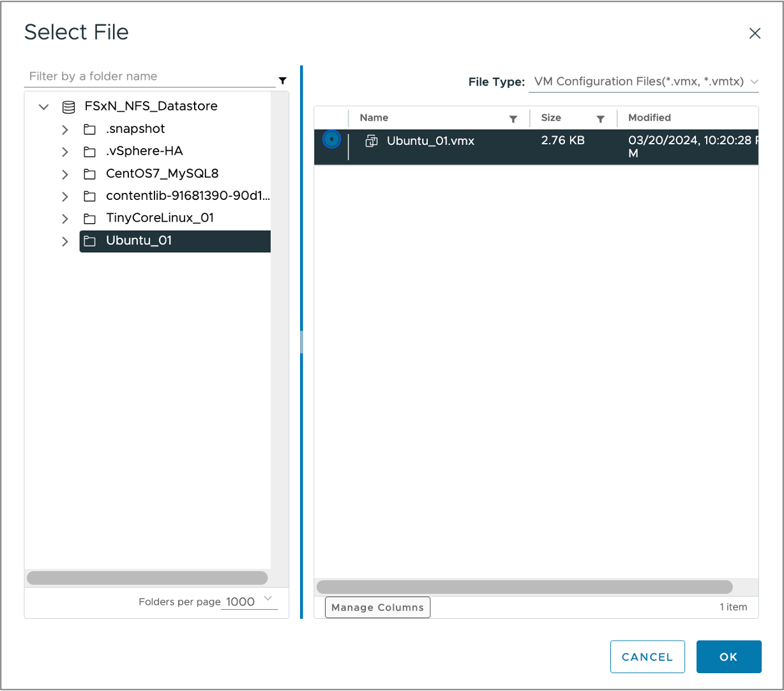Viewport: 784px width, 691px height.
Task: Focus the Filter by a folder name field
Action: click(150, 77)
